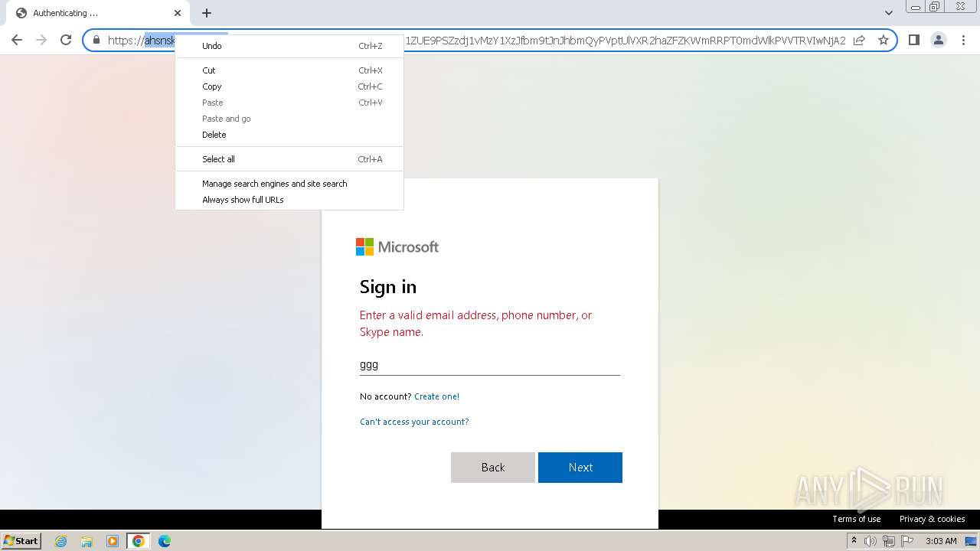Viewport: 980px width, 551px height.
Task: Click the Microsoft logo
Action: point(397,246)
